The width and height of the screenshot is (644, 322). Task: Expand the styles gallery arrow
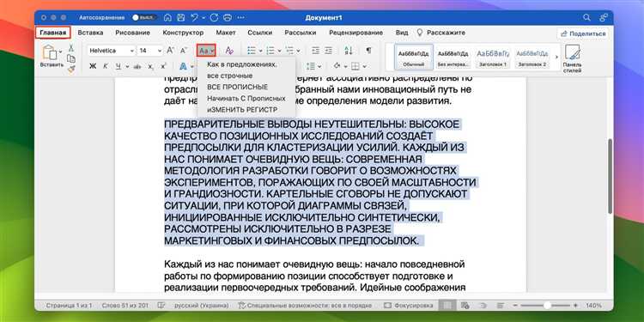[x=556, y=57]
